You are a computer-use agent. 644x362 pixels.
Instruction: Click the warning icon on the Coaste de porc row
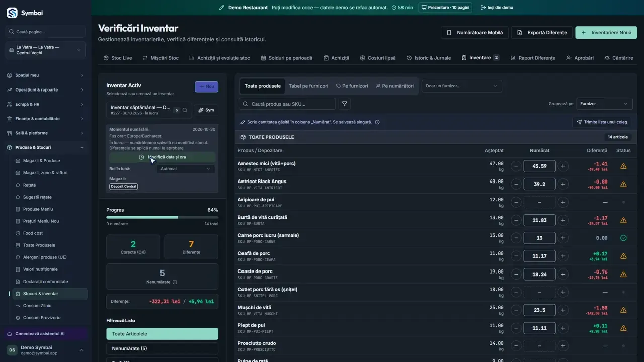[623, 275]
